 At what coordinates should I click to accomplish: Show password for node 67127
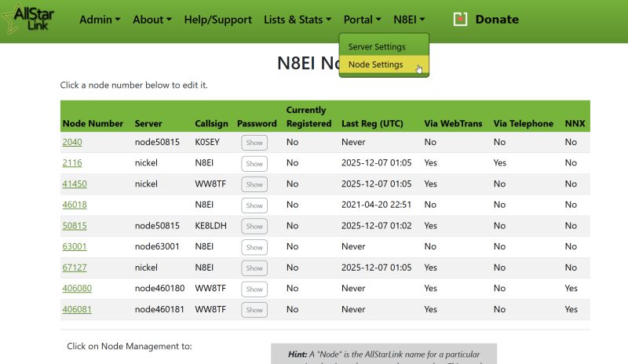[254, 268]
